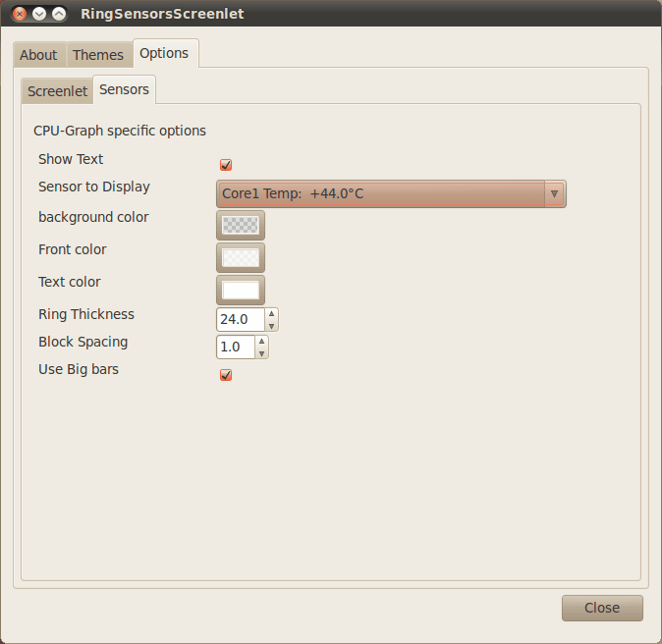Viewport: 662px width, 644px height.
Task: Disable the Use Big bars checkbox
Action: coord(226,375)
